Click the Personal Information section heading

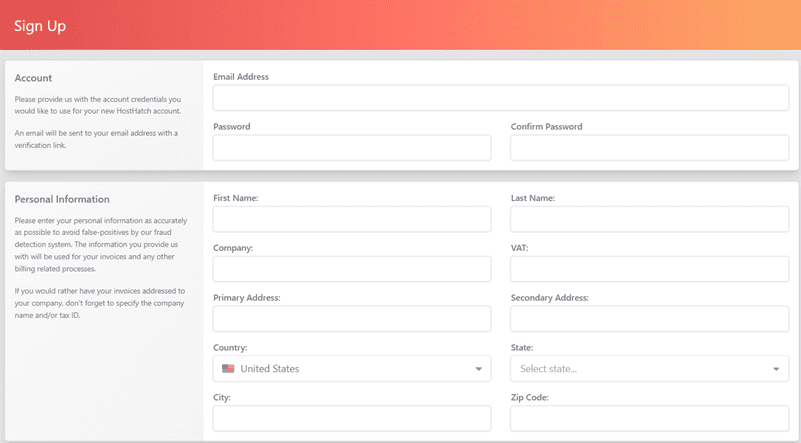[x=62, y=199]
